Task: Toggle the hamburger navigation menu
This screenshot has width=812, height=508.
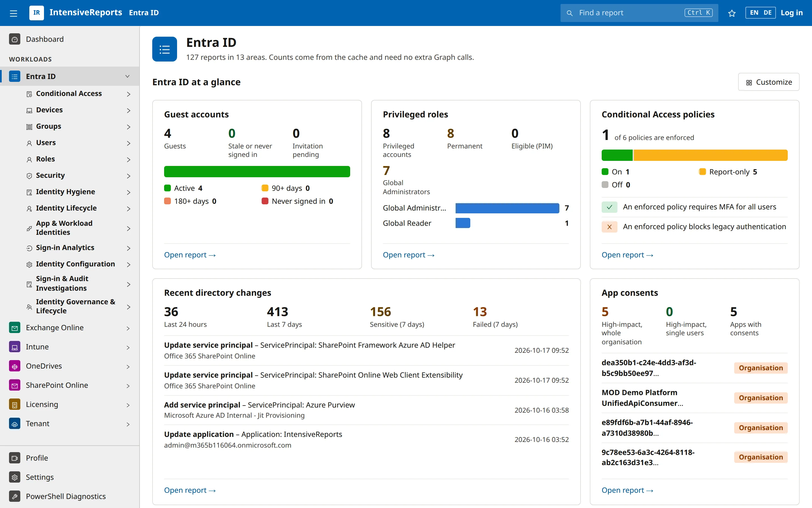Action: [14, 13]
